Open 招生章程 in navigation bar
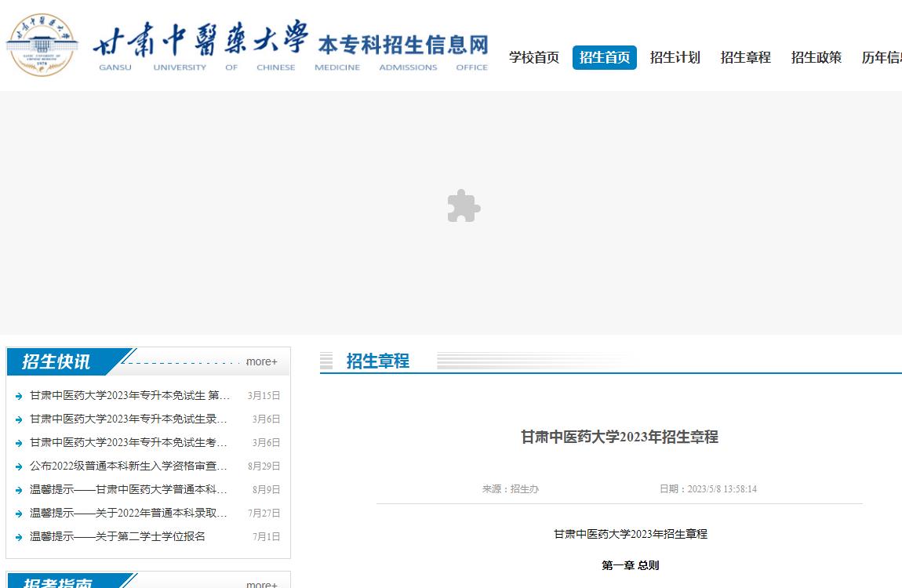The width and height of the screenshot is (902, 588). [746, 57]
